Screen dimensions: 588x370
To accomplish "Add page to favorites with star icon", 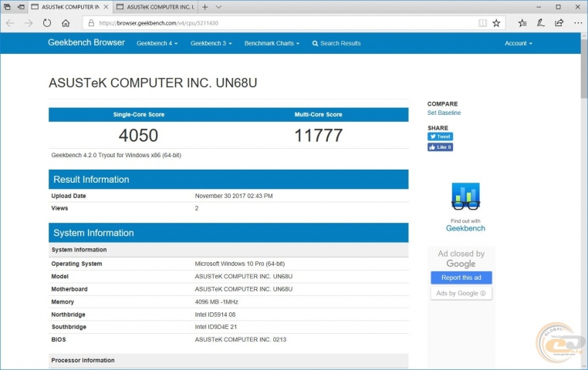I will tap(496, 23).
